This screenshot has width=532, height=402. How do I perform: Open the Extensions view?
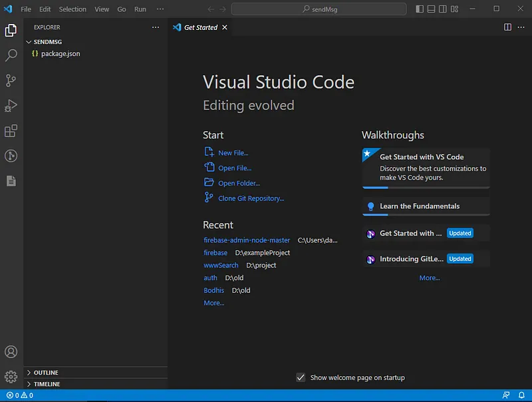[x=11, y=131]
